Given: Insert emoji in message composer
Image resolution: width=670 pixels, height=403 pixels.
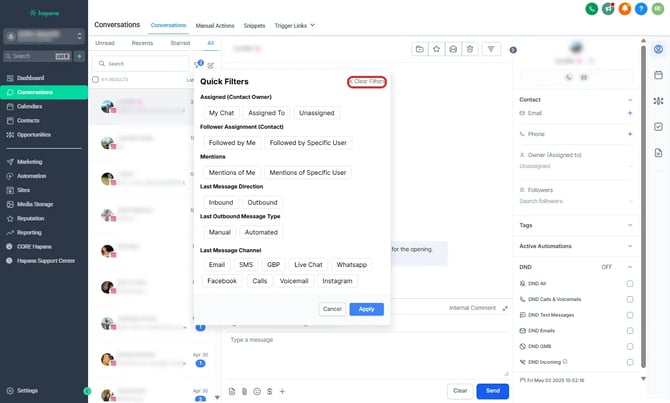Looking at the screenshot, I should coord(257,391).
